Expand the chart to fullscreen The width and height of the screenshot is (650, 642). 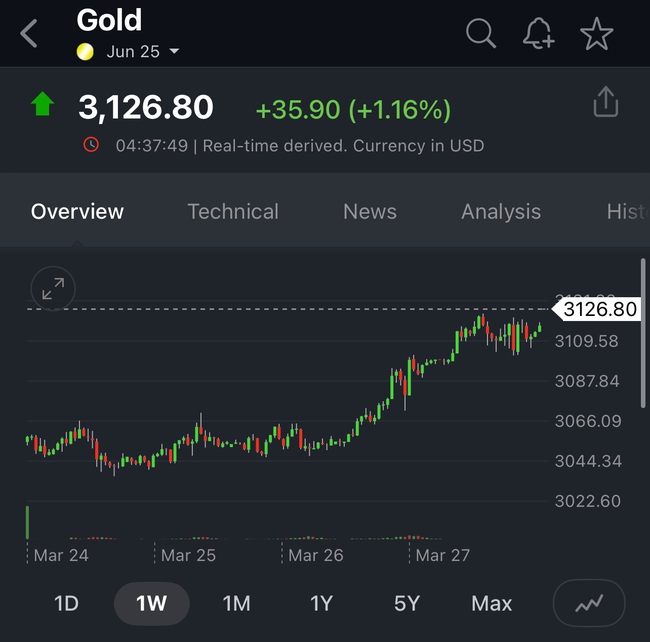pos(53,290)
